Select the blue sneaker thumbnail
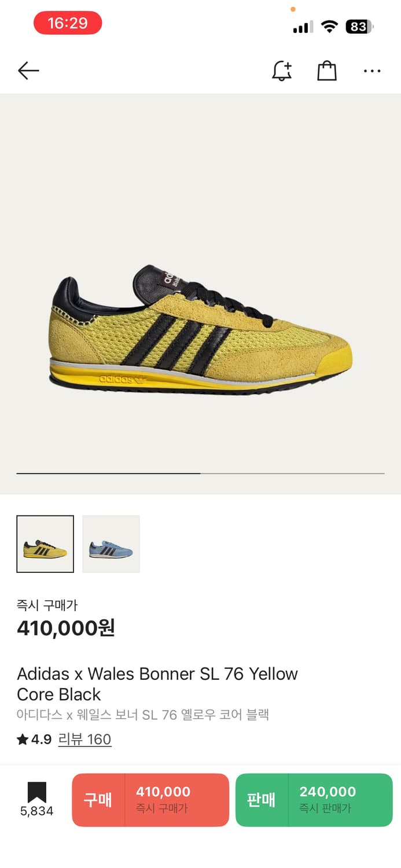Viewport: 401px width, 868px height. (111, 544)
